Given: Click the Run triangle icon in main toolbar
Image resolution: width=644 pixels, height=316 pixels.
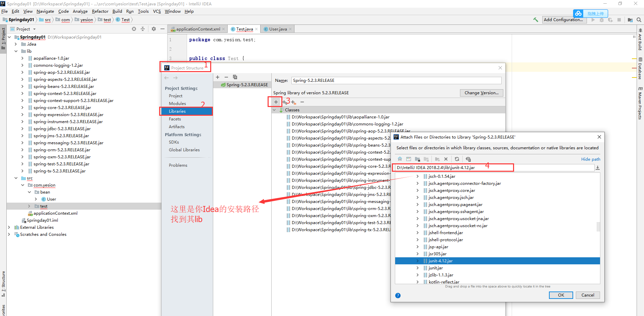Looking at the screenshot, I should coord(593,20).
